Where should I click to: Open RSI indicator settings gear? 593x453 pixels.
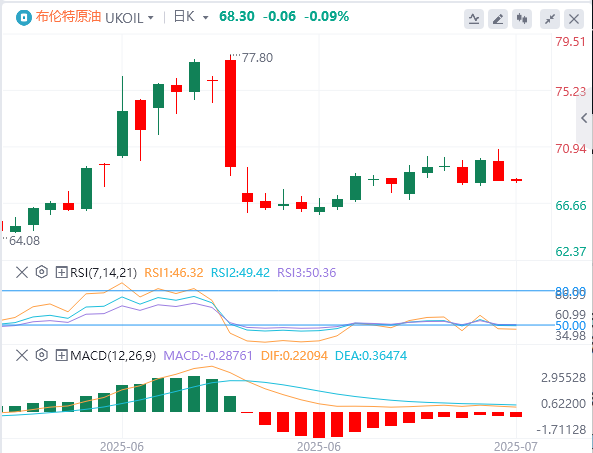coord(42,272)
